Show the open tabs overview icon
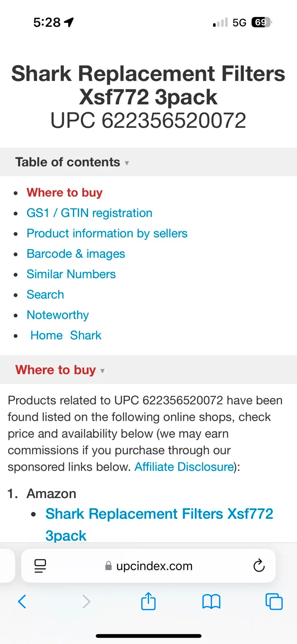 coord(274,602)
